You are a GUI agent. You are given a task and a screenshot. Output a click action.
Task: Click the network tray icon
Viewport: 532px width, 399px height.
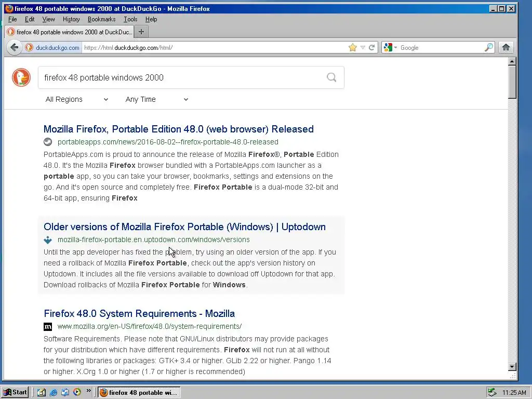click(x=492, y=392)
